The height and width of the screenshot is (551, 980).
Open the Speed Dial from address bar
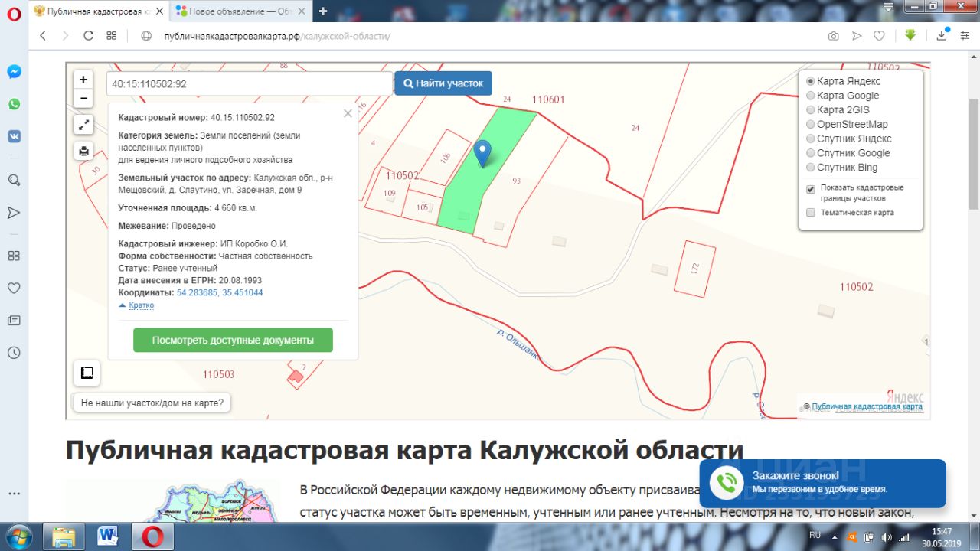[111, 36]
